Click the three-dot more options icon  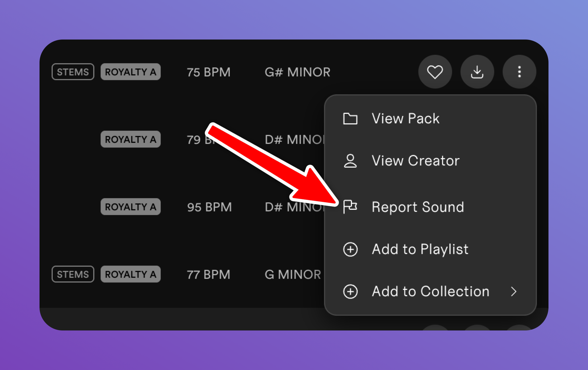(x=519, y=72)
